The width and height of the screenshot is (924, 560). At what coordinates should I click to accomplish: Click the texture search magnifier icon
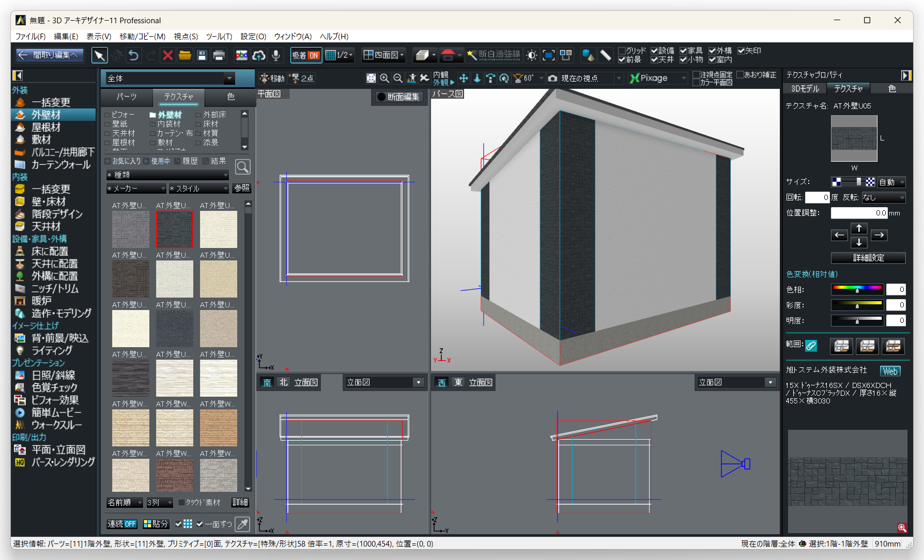(242, 167)
